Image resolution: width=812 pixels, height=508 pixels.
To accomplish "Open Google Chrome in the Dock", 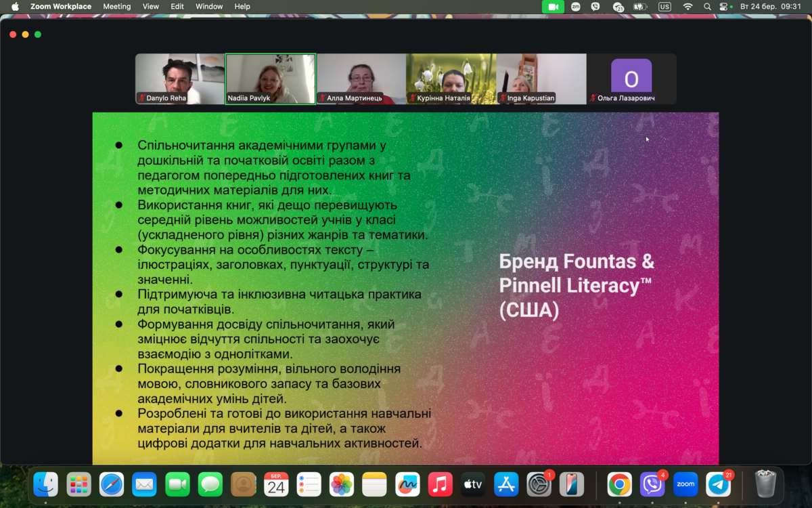I will tap(619, 484).
